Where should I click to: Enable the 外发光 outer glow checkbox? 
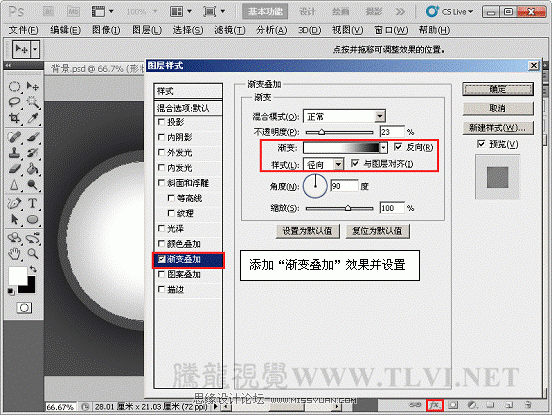pos(161,152)
